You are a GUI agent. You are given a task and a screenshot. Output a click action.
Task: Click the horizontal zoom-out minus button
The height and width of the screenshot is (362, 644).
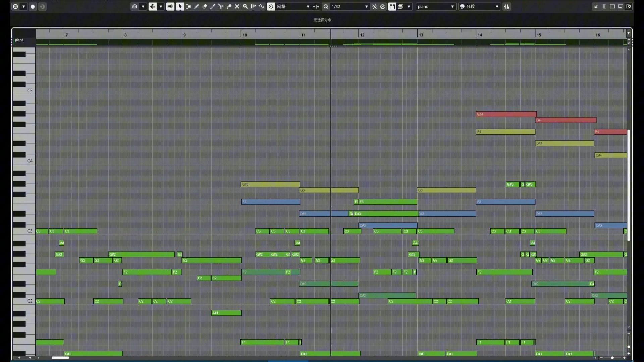[601, 358]
